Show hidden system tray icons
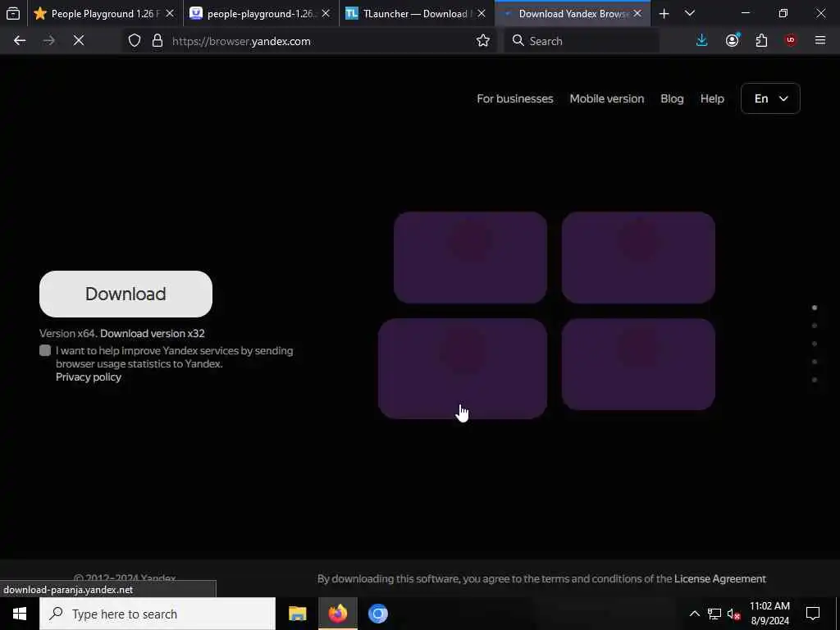The image size is (840, 630). coord(694,614)
